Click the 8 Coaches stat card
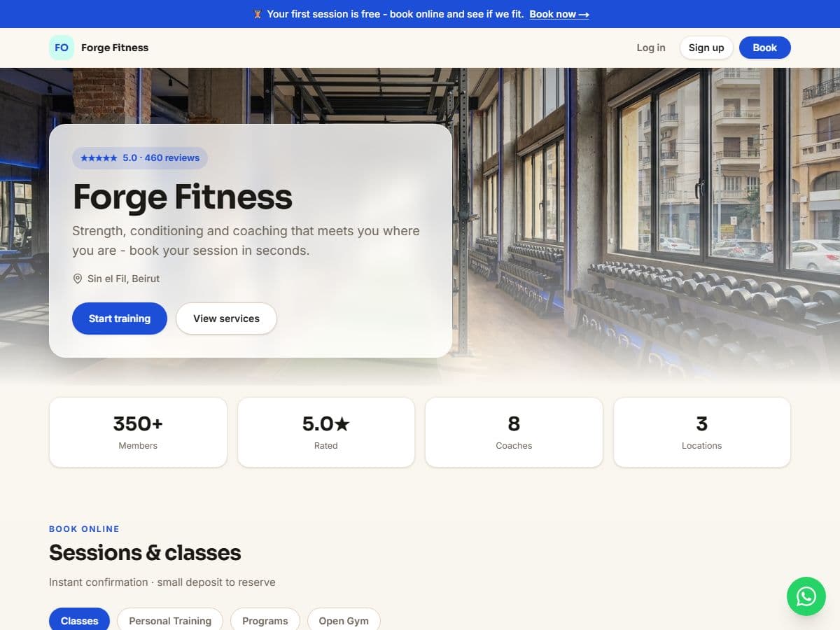840x630 pixels. pyautogui.click(x=514, y=433)
